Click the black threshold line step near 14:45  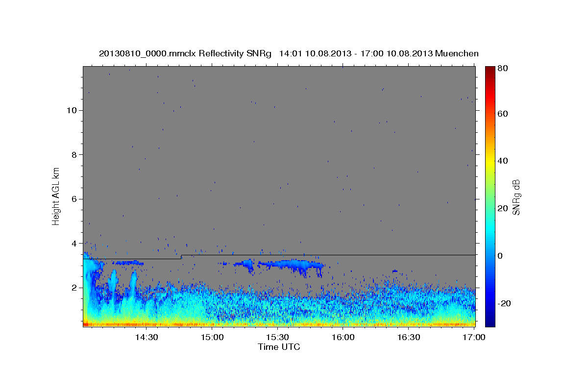point(181,257)
